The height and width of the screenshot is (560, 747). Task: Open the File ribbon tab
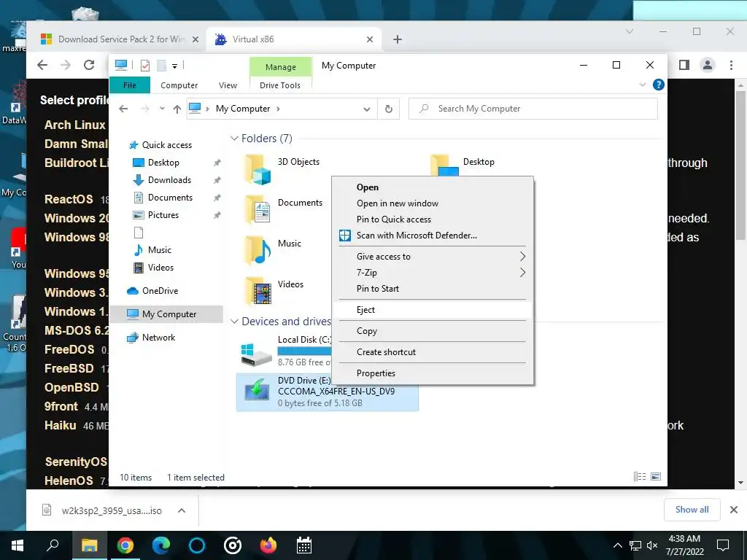coord(130,85)
